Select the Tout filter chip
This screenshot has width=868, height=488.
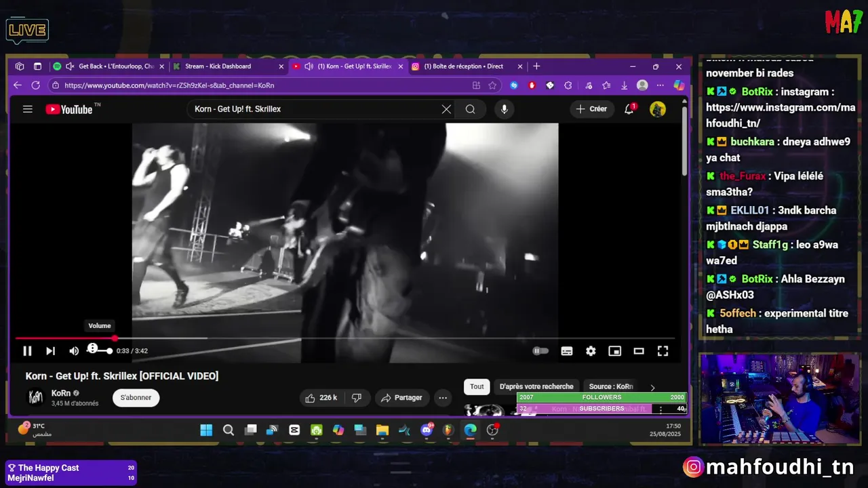(x=477, y=387)
